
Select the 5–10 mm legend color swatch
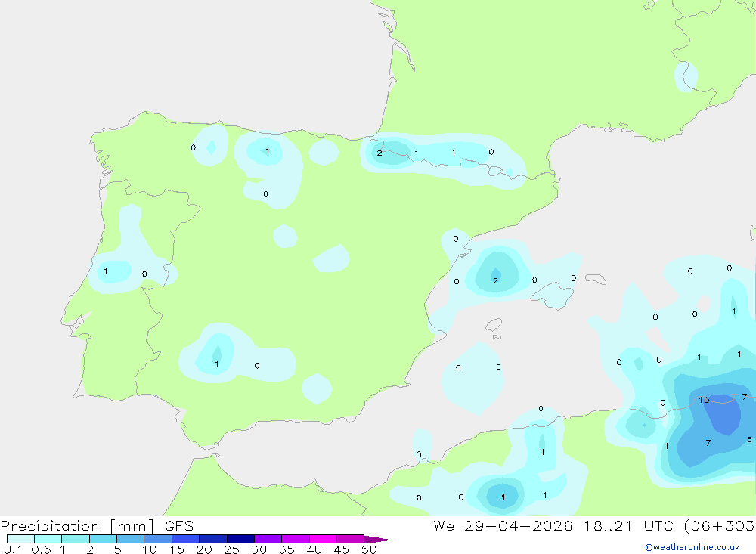[130, 539]
